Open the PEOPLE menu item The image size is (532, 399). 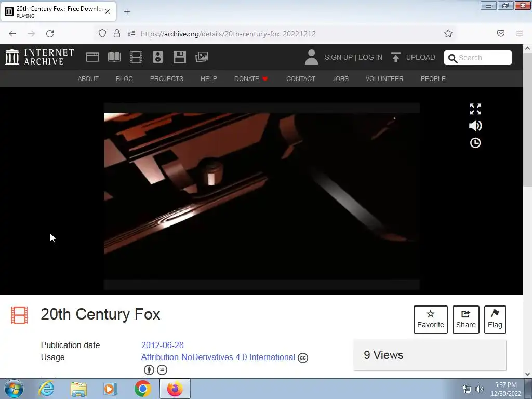click(x=433, y=79)
